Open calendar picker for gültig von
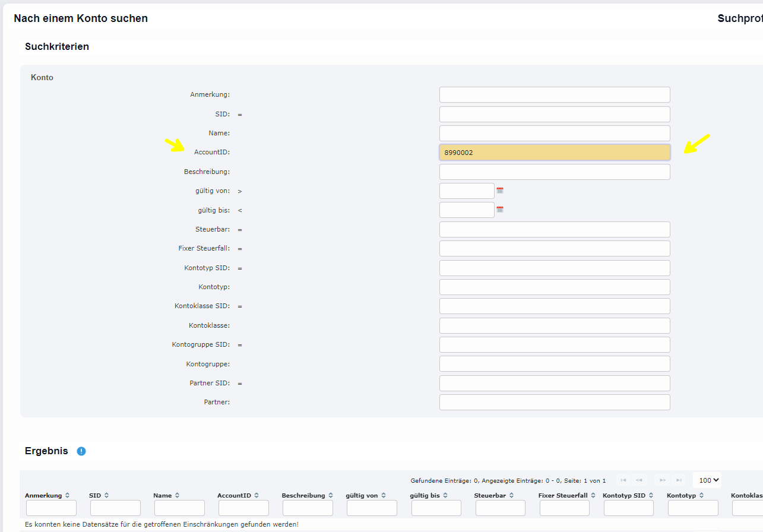763x532 pixels. tap(500, 191)
